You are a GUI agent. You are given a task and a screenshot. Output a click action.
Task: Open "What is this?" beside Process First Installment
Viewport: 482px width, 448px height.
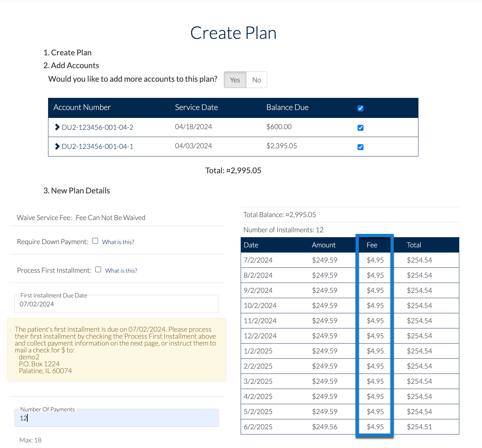121,270
